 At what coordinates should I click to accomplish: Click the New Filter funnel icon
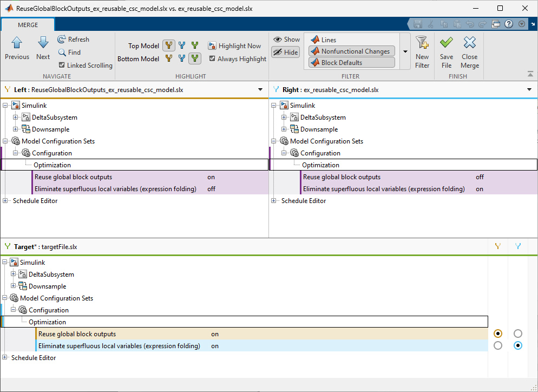pos(422,43)
